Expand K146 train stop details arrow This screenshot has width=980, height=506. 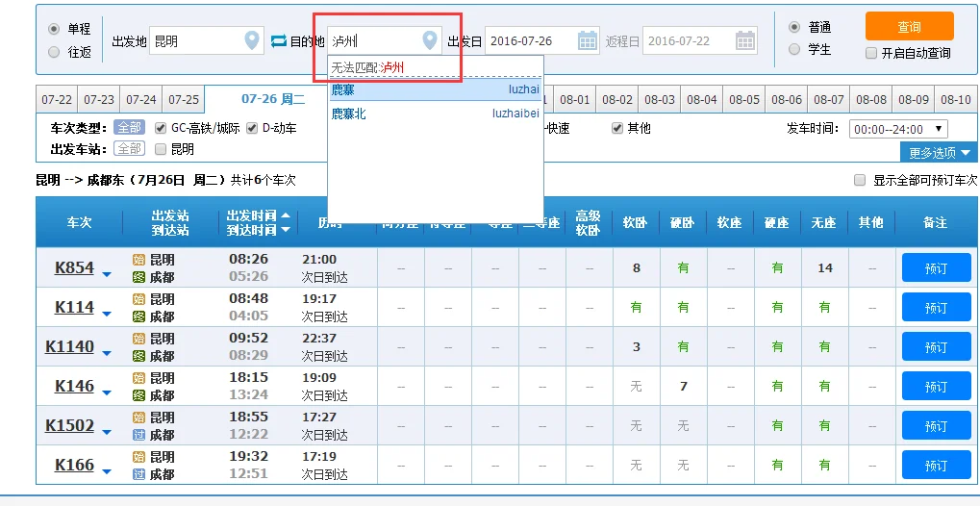click(x=107, y=392)
